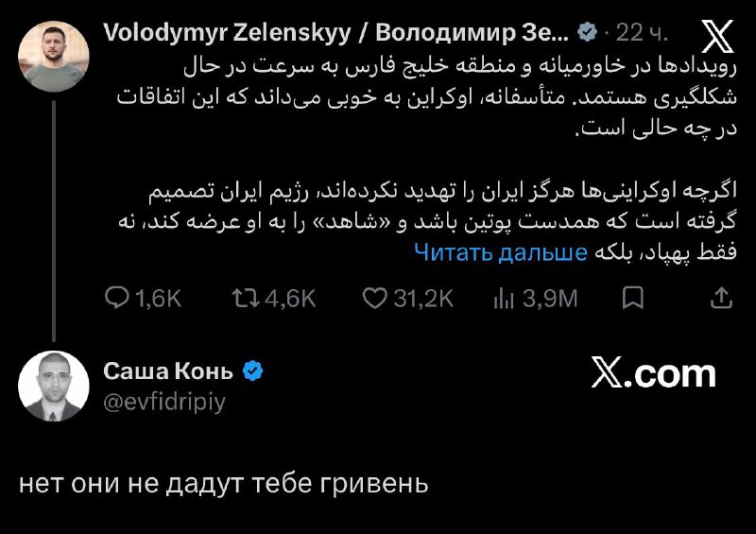Repost the tweet using the retweet icon
This screenshot has width=756, height=534.
pyautogui.click(x=245, y=299)
